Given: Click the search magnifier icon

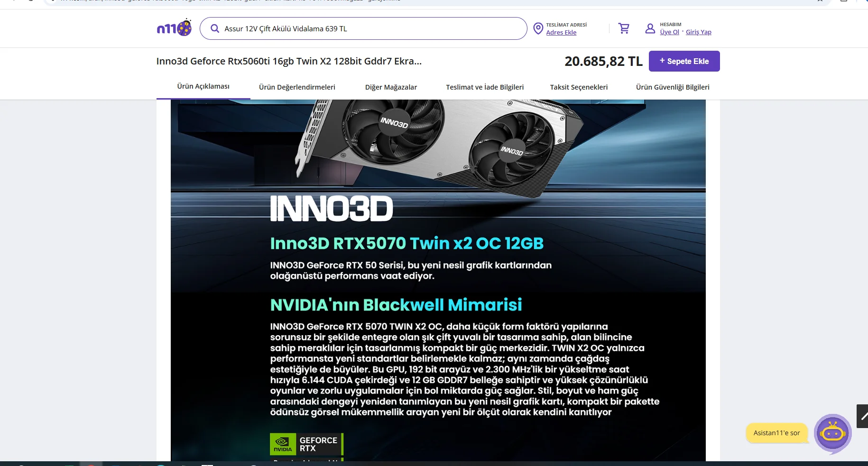Looking at the screenshot, I should point(215,29).
